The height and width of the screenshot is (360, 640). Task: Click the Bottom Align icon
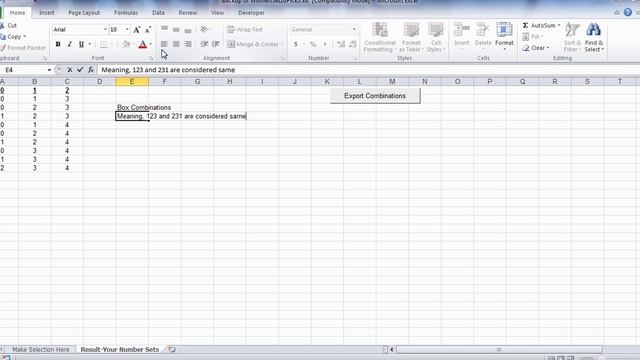188,29
